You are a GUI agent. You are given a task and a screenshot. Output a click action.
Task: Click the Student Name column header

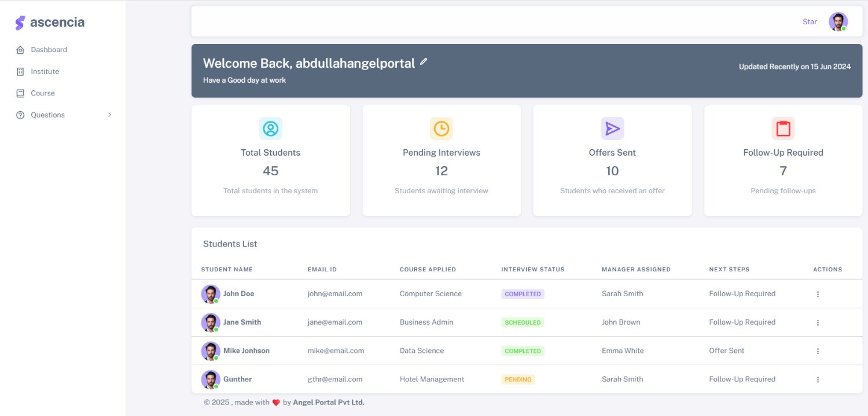227,270
